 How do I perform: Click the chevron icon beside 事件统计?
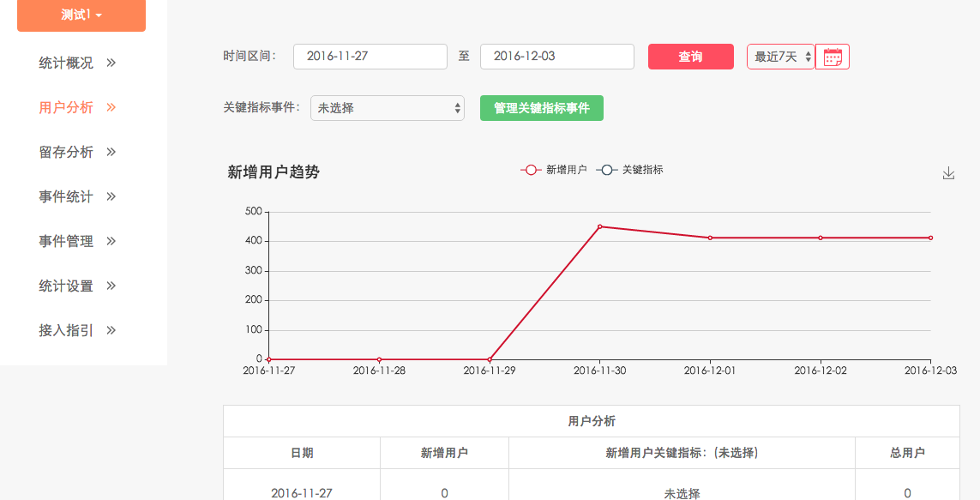click(111, 196)
